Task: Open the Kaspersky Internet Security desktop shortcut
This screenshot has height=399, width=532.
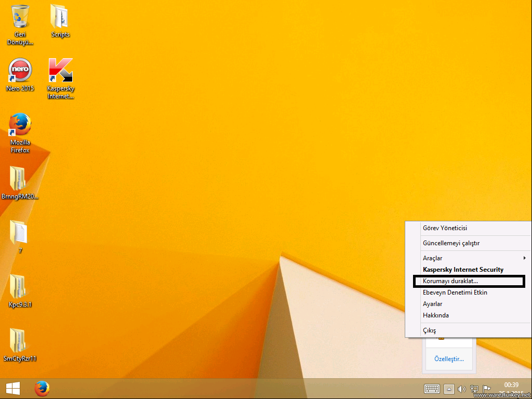Action: [60, 70]
